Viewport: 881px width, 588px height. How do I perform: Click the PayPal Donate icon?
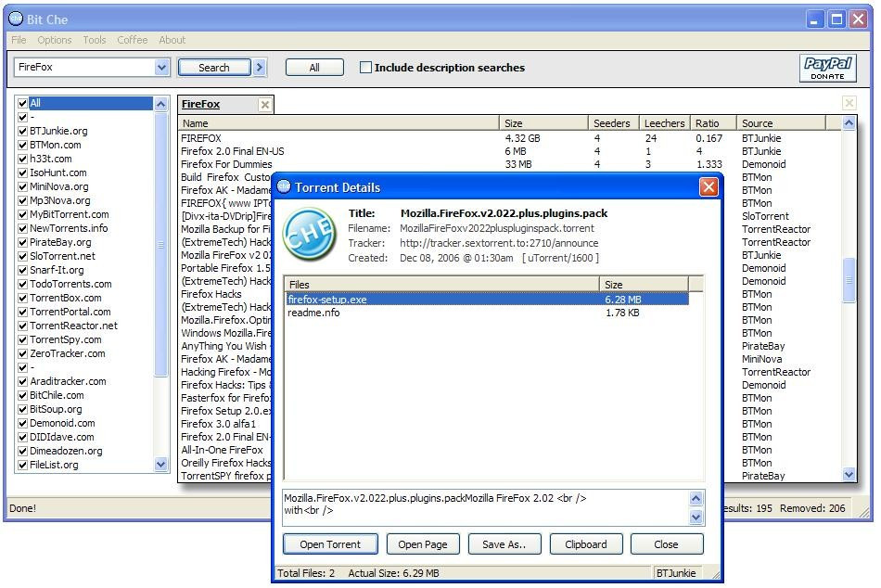tap(827, 68)
